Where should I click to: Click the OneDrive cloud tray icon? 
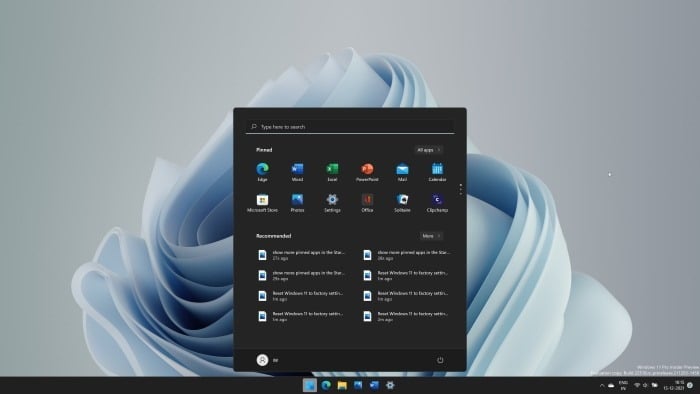pos(611,386)
